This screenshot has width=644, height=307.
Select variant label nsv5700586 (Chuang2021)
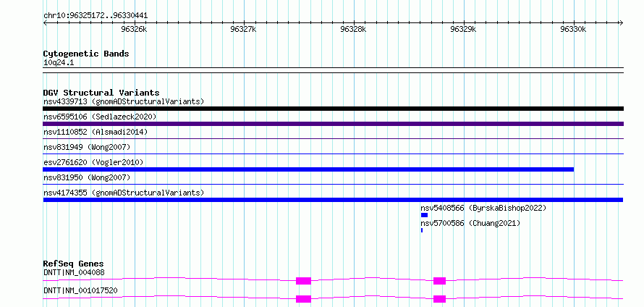470,223
